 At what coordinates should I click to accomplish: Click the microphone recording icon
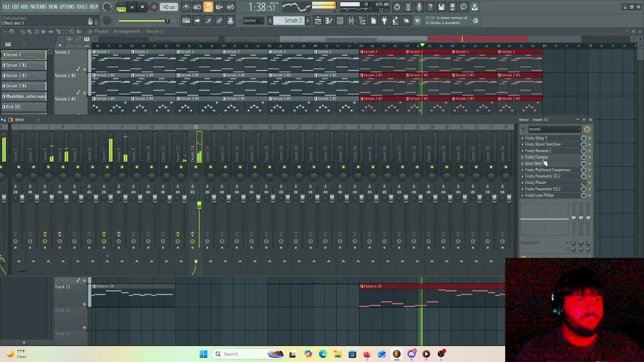[x=419, y=7]
